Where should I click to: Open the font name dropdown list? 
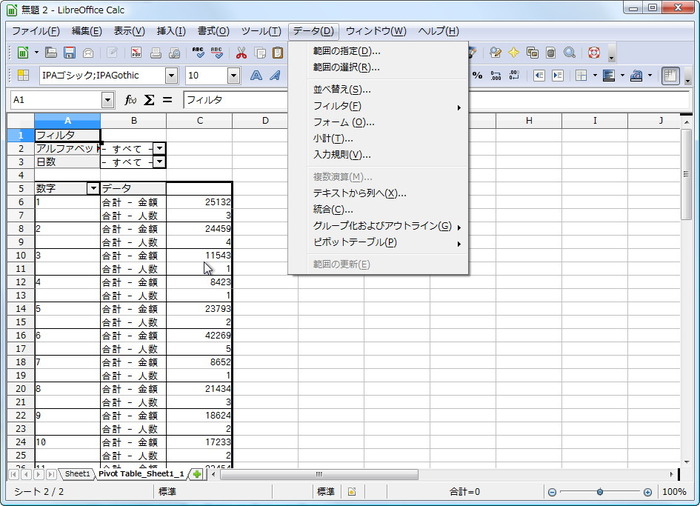click(171, 75)
